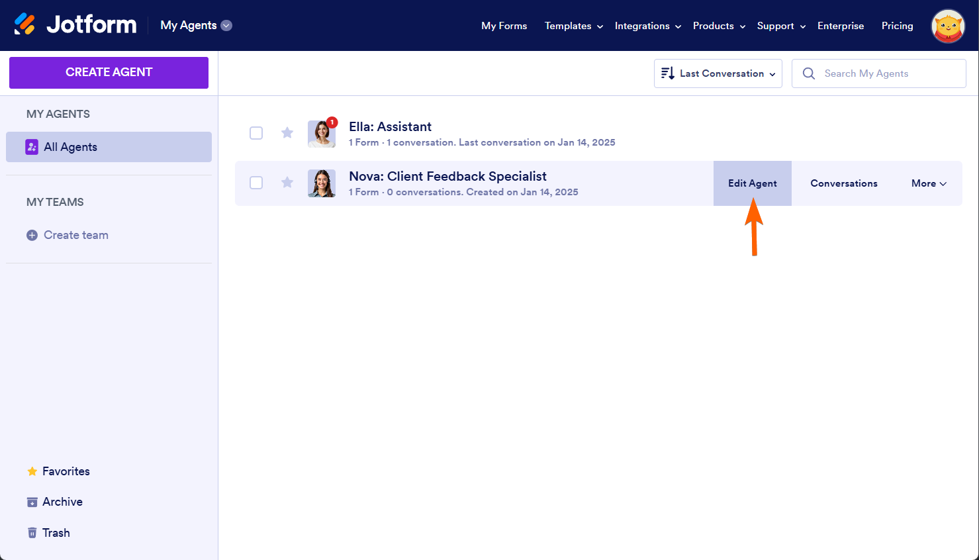This screenshot has width=979, height=560.
Task: Click the search magnifier icon
Action: tap(809, 73)
